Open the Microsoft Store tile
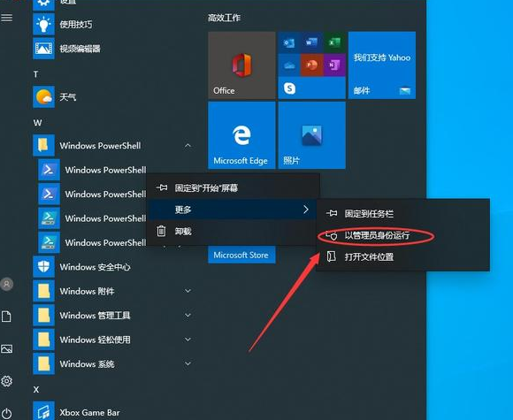The height and width of the screenshot is (420, 513). [241, 255]
